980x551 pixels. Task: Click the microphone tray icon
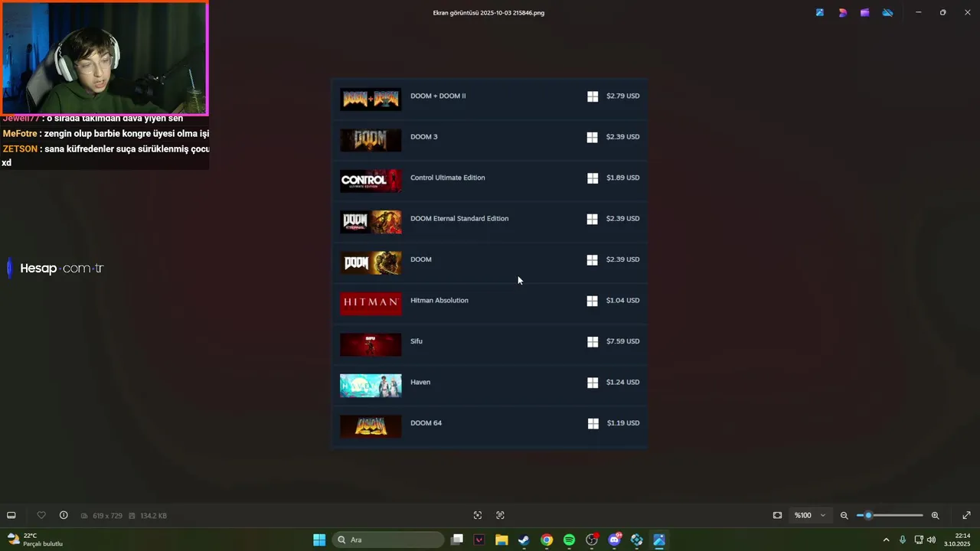903,540
